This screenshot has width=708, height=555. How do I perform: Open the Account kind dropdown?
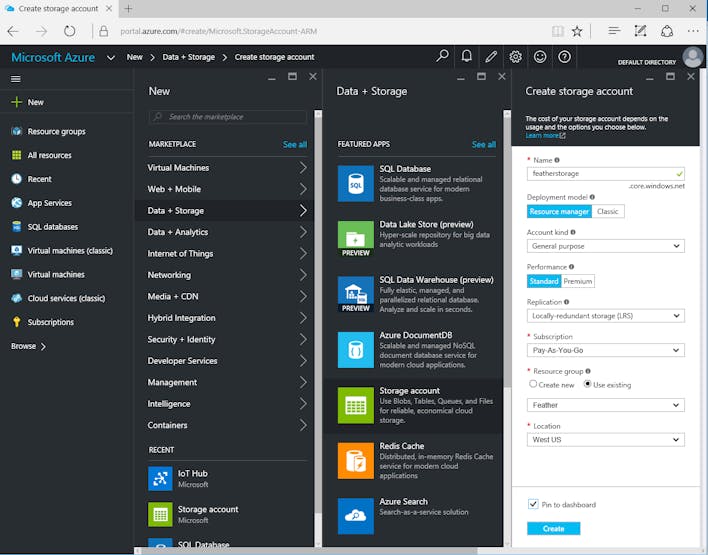click(606, 246)
